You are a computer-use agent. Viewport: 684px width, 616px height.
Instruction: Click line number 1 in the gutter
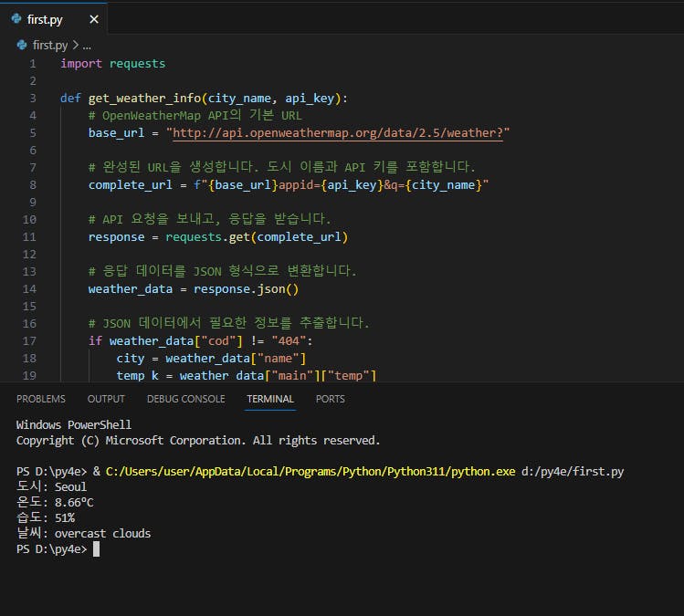(33, 64)
